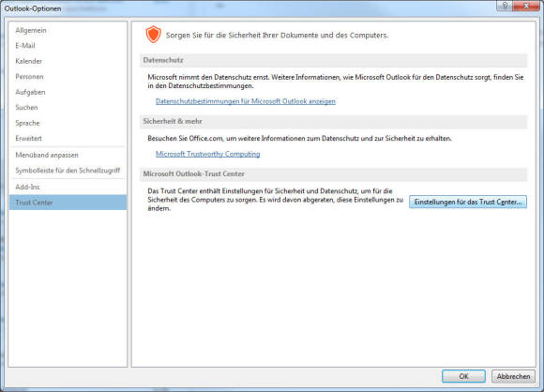Select Symbolleiste für den Schnellzugriff
Screen dimensions: 544x392
pyautogui.click(x=68, y=171)
